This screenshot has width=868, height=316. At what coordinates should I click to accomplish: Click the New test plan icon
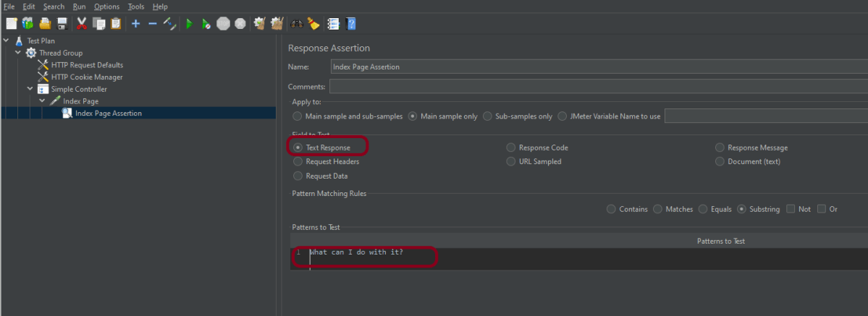coord(11,24)
